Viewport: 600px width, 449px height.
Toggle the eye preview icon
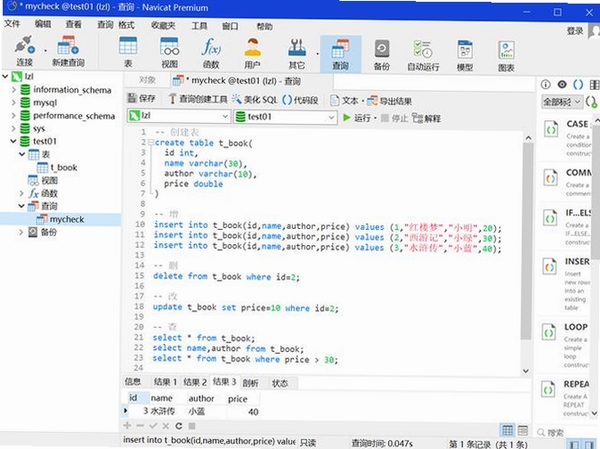click(562, 84)
